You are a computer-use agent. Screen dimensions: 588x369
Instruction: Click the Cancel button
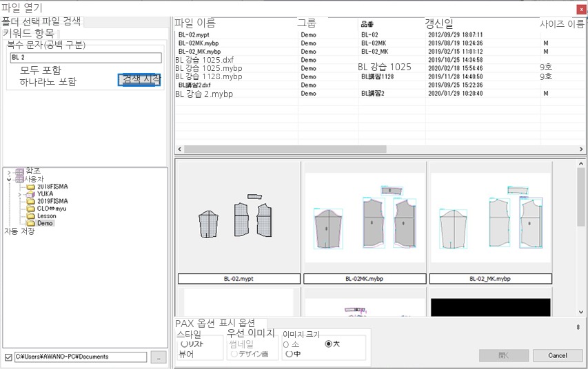coord(558,355)
